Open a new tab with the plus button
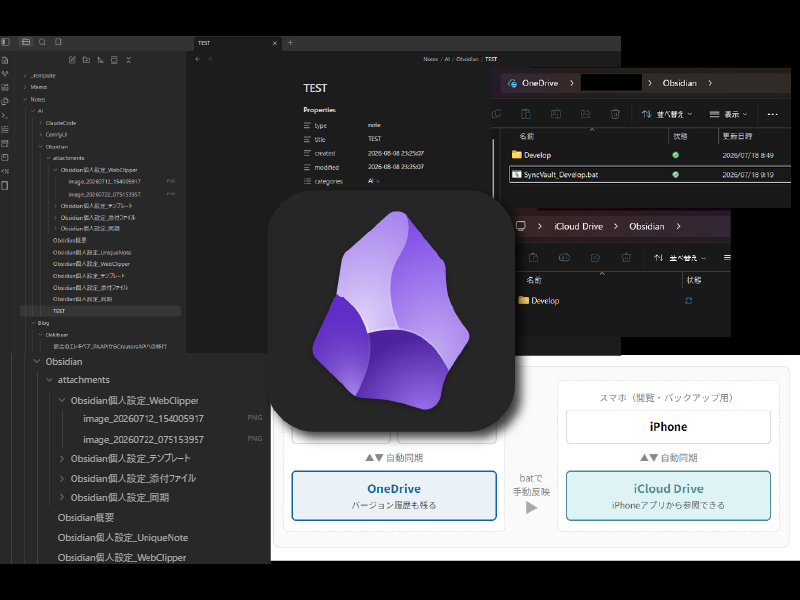Viewport: 800px width, 600px height. [290, 43]
